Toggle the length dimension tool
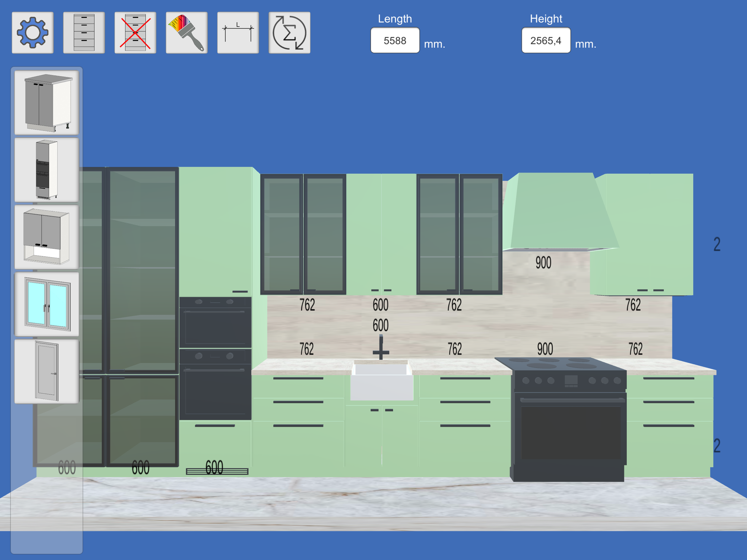This screenshot has height=560, width=747. (x=238, y=33)
